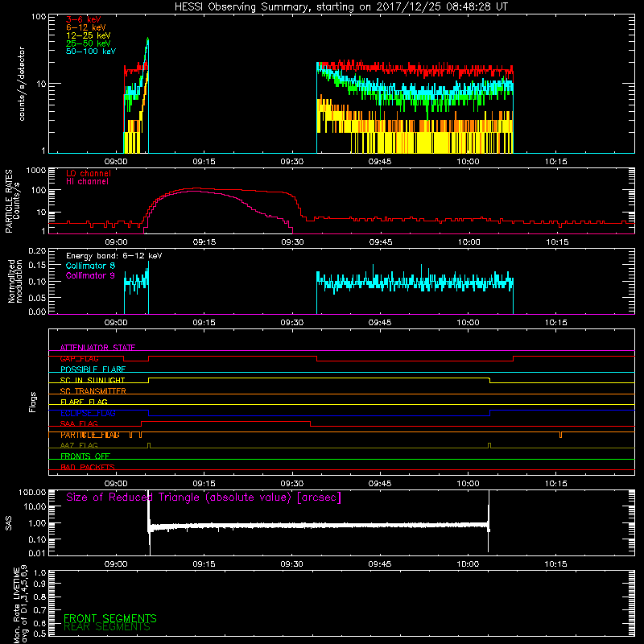
Task: Click the counts/s/detector axis label
Action: (x=22, y=84)
